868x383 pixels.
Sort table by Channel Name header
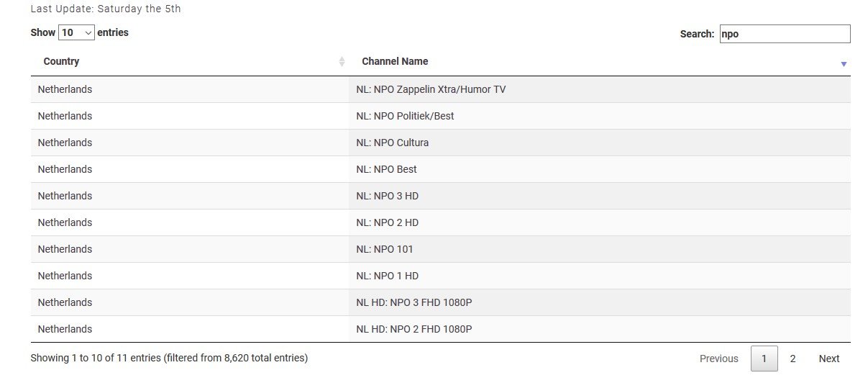[x=395, y=61]
